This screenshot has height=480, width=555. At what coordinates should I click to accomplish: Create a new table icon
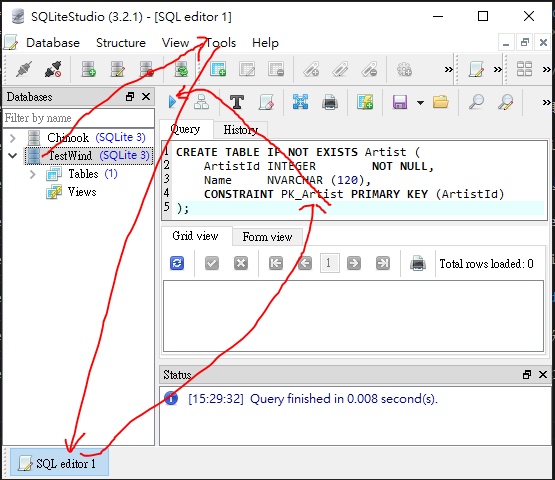[x=218, y=69]
